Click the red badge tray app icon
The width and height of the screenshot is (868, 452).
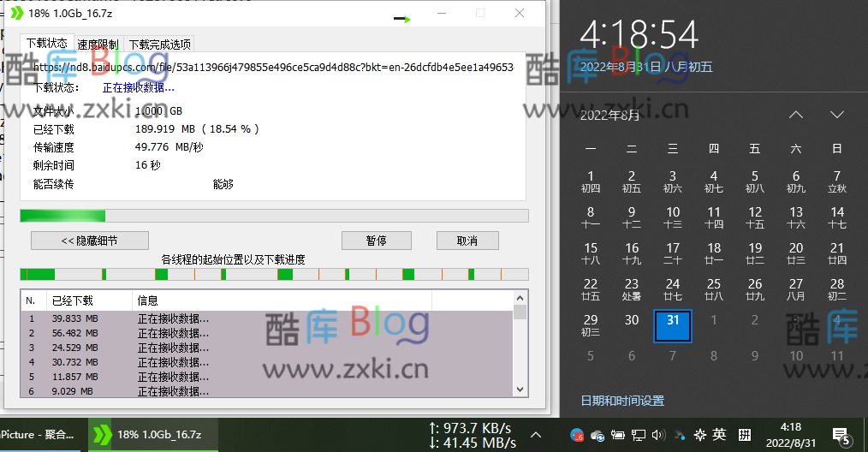coord(578,435)
